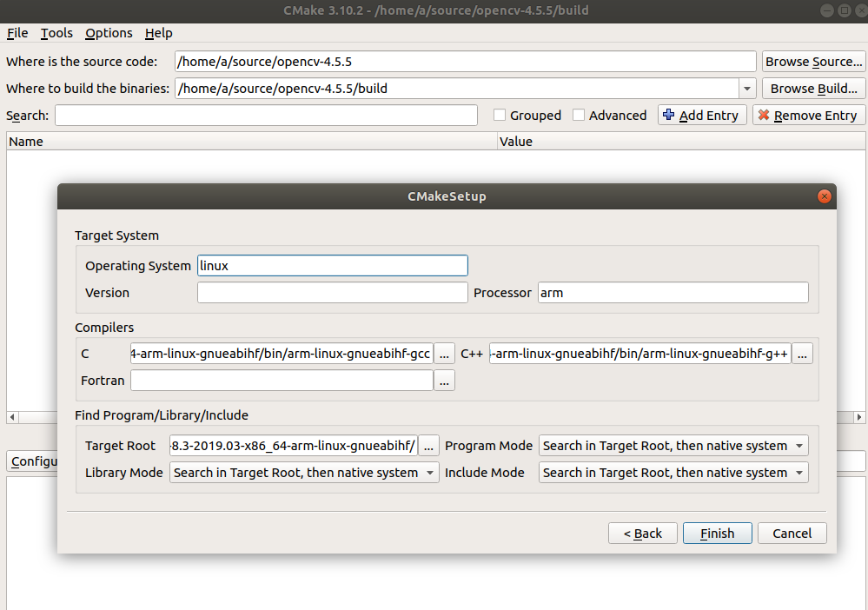Screen dimensions: 868x610
Task: Close the CMakeSetup dialog with red X
Action: click(x=824, y=196)
